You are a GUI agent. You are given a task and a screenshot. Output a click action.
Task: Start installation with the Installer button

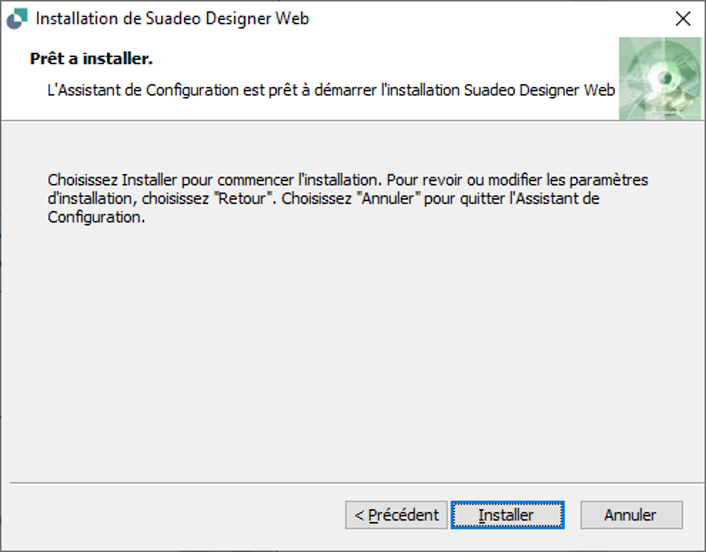tap(507, 515)
